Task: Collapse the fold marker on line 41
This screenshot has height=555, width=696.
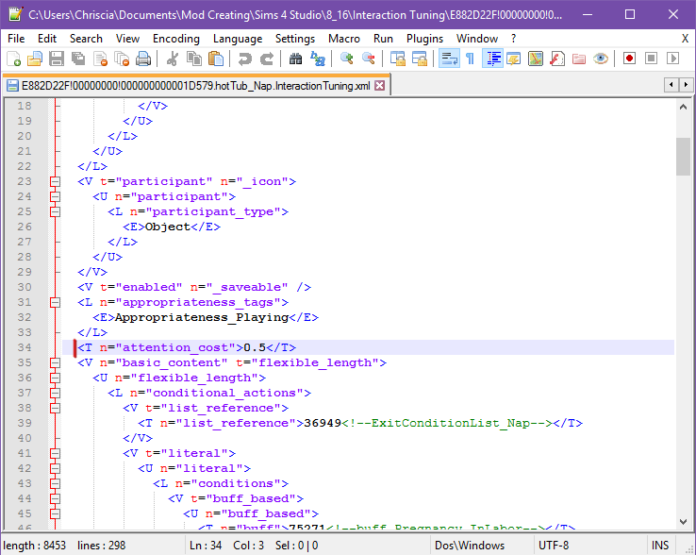Action: (54, 453)
